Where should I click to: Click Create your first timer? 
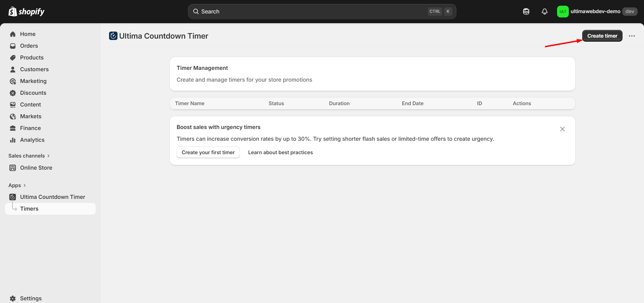(208, 153)
